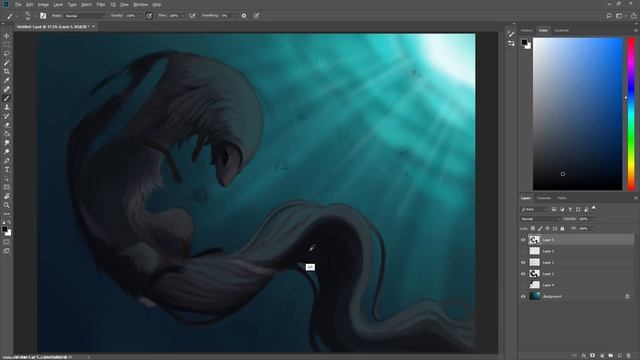Viewport: 640px width, 360px height.
Task: Open the Filter menu
Action: point(101,4)
